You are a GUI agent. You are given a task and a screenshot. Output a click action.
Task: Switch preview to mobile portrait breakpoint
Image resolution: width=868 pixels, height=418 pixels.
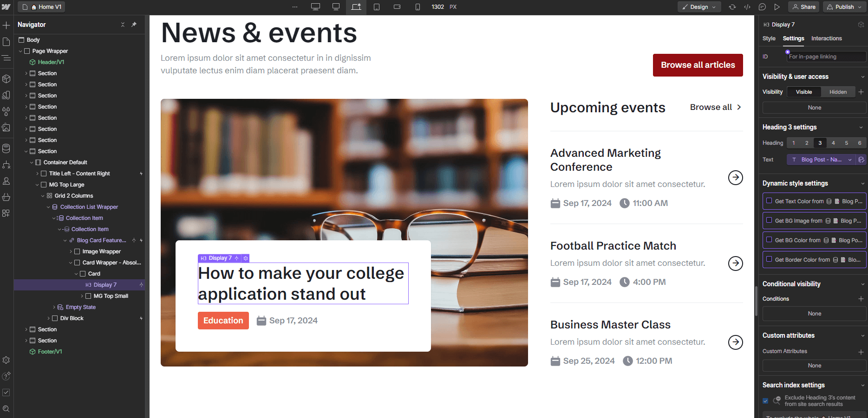pyautogui.click(x=417, y=7)
